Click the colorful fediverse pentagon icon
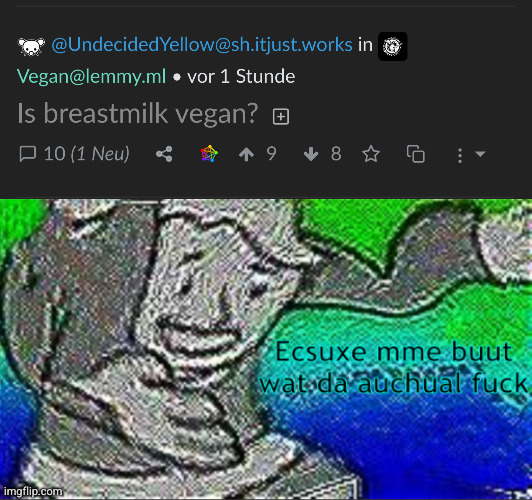 click(209, 154)
